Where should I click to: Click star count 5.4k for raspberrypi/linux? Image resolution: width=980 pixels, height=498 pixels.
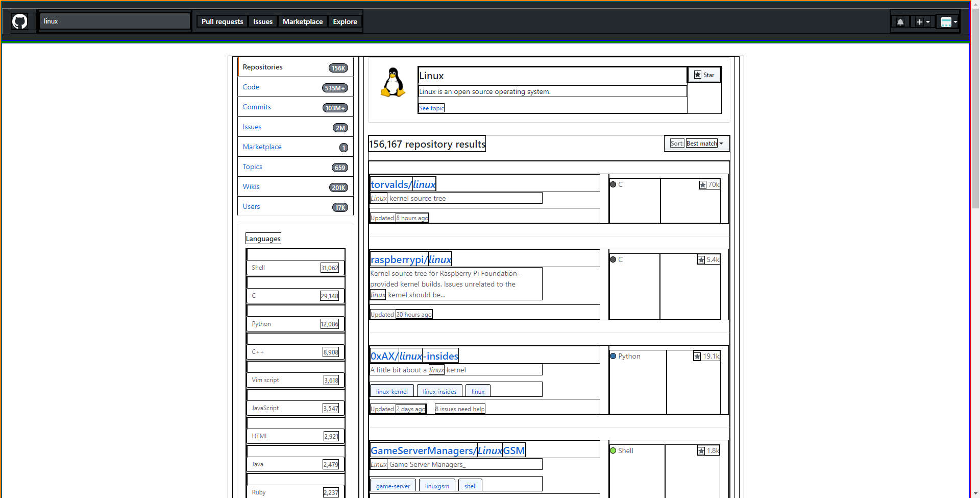(708, 259)
